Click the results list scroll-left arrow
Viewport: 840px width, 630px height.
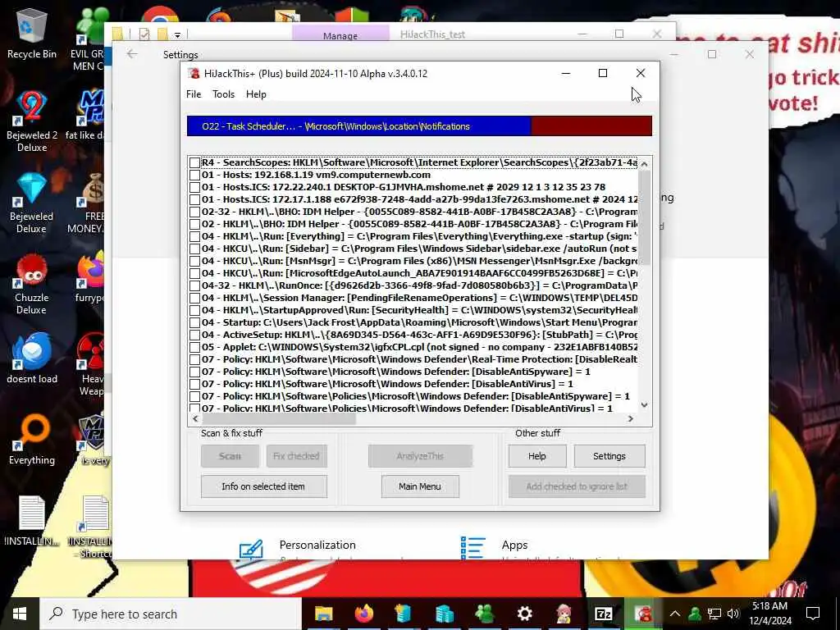[x=195, y=418]
